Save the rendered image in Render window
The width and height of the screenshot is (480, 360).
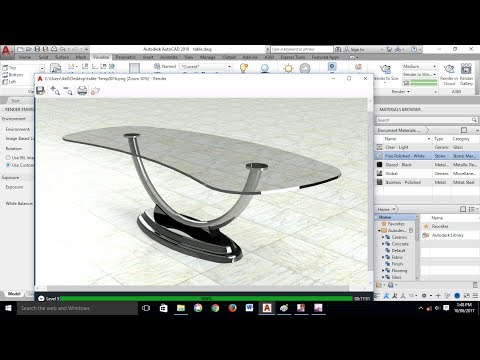point(40,90)
